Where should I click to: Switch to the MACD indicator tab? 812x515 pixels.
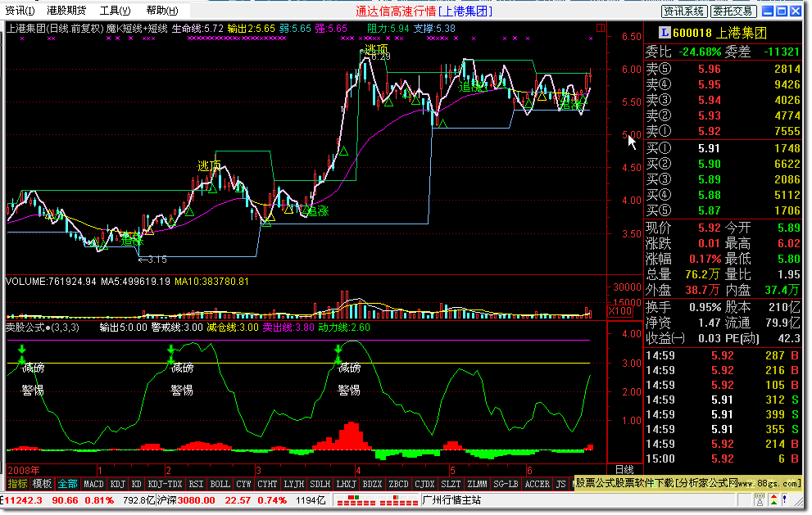click(x=93, y=484)
